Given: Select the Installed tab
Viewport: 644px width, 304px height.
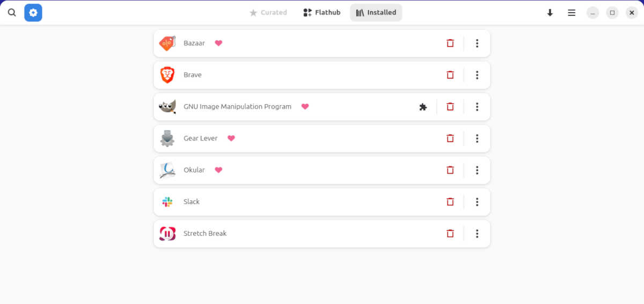Looking at the screenshot, I should pos(376,12).
